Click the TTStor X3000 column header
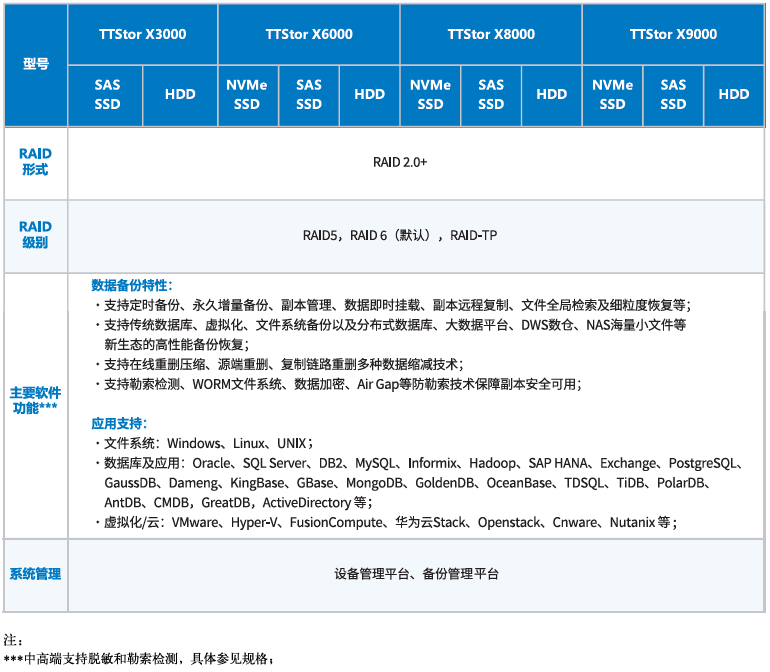 click(142, 34)
